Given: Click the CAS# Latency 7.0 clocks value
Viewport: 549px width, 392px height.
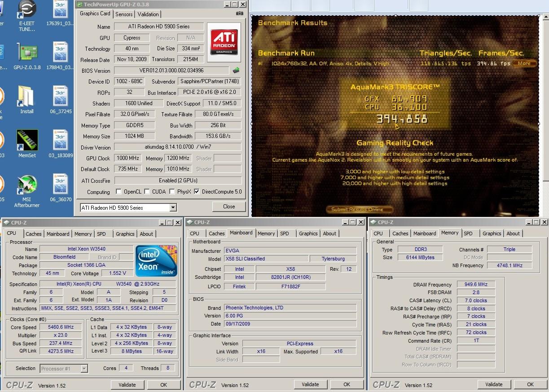Looking at the screenshot, I should [476, 300].
